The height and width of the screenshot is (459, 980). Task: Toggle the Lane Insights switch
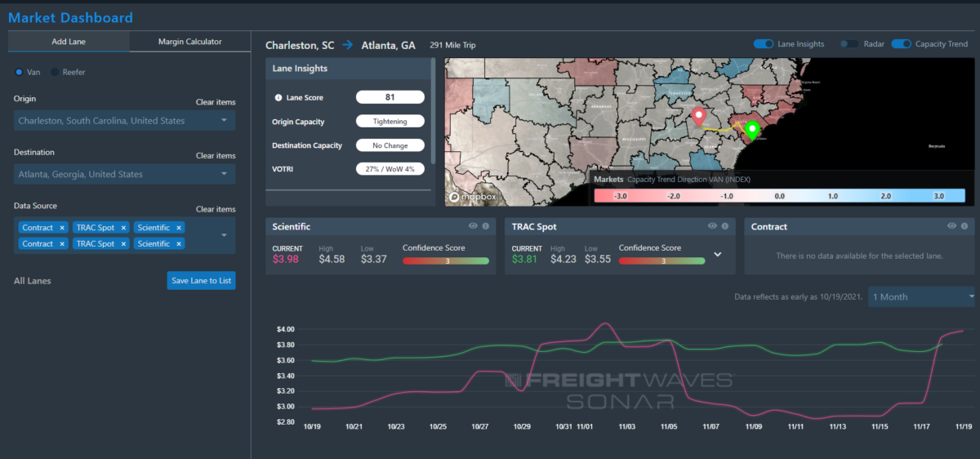point(764,44)
